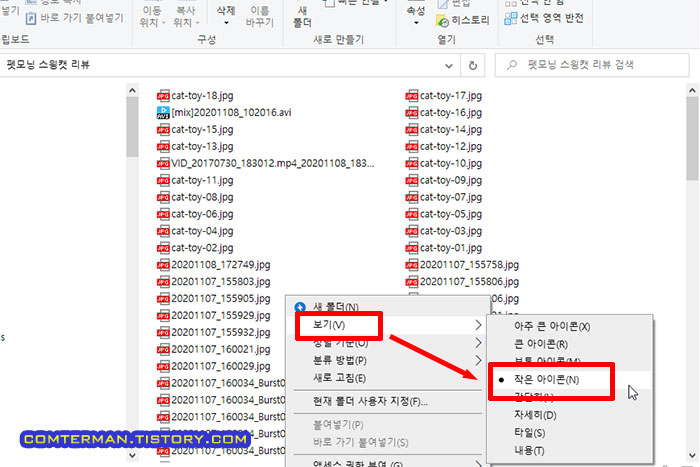Choose 큰 아이콘(R) view option
The height and width of the screenshot is (467, 700).
click(541, 344)
